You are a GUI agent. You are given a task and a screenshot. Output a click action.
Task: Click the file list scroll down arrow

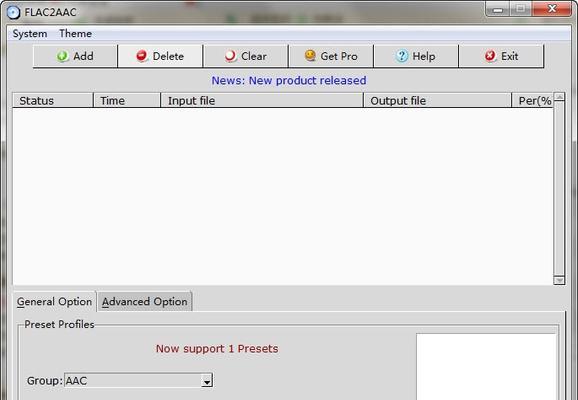(559, 281)
